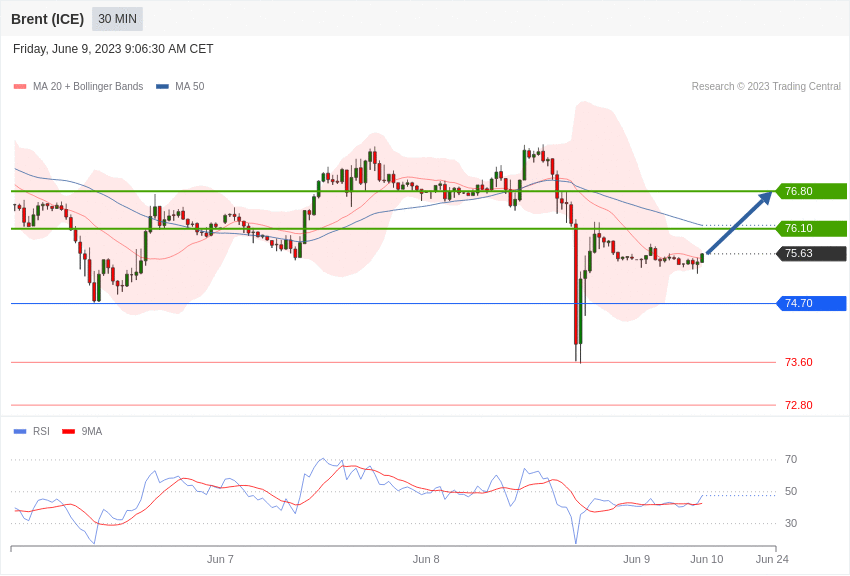This screenshot has height=576, width=850.
Task: Click the blue MA 50 legend swatch
Action: coord(162,87)
